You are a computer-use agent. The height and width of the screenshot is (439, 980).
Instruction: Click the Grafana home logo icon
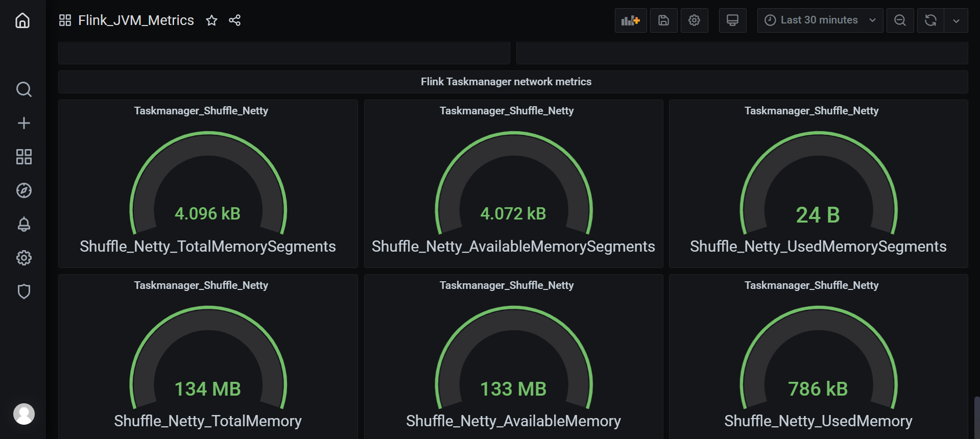click(22, 20)
